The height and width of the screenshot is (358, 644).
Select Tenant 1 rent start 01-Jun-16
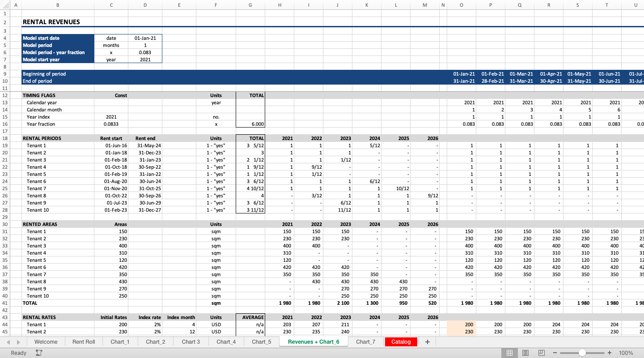coord(111,145)
